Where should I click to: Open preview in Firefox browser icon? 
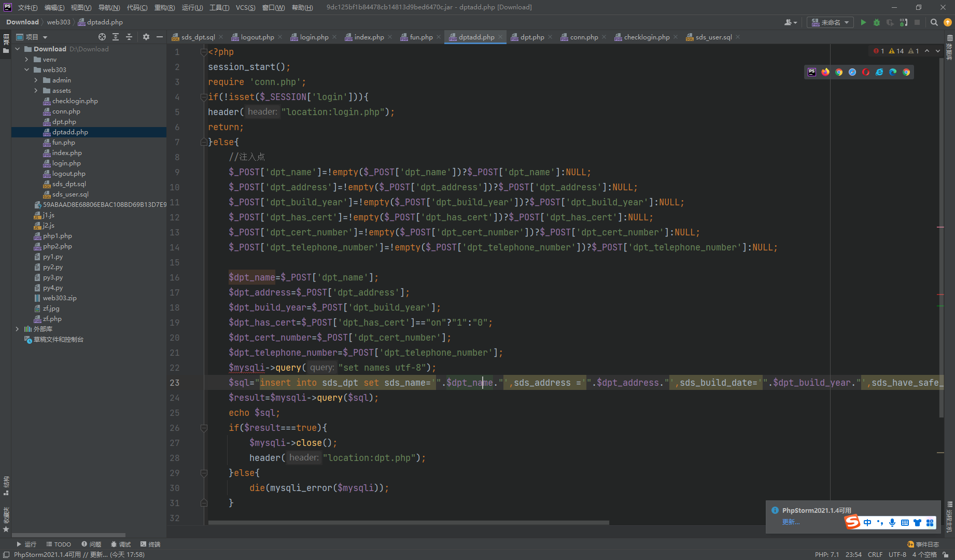pos(825,72)
